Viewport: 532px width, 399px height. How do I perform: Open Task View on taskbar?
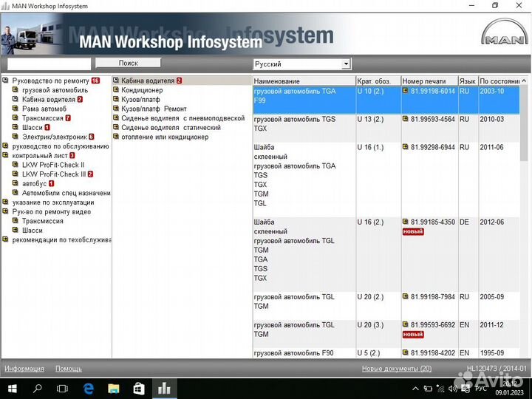(62, 389)
